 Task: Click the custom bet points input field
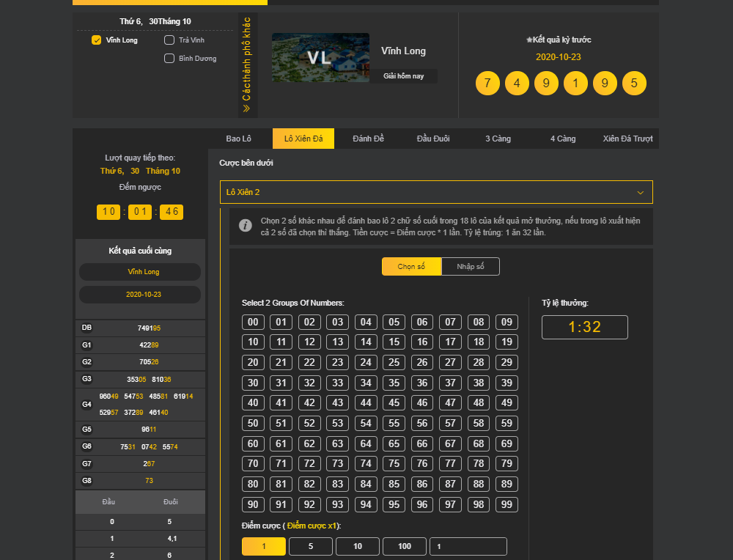point(468,546)
